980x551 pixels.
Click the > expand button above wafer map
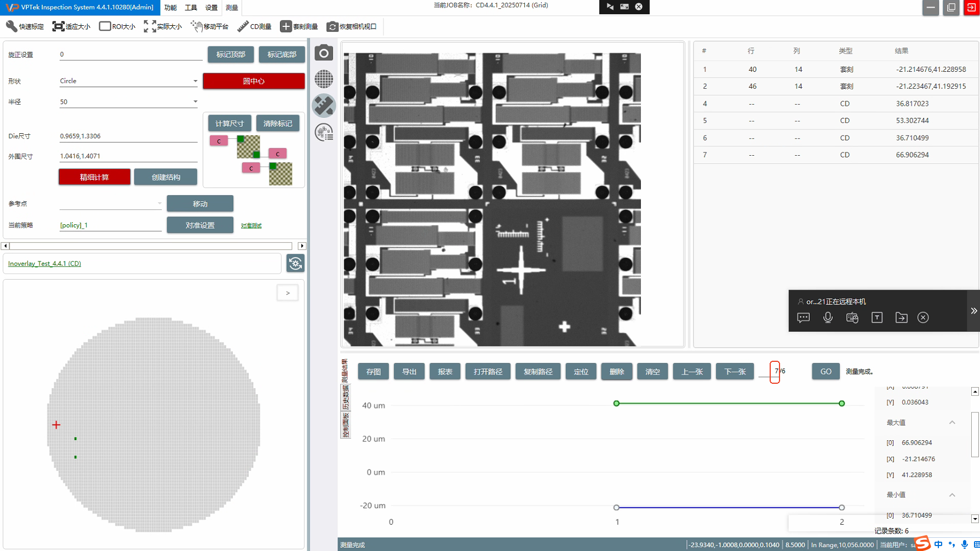288,293
